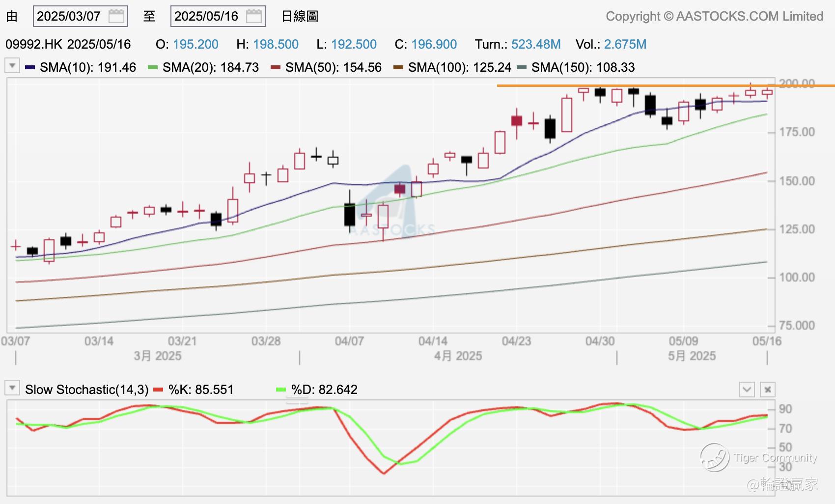Click the SMA(150): 108.33 label
Image resolution: width=835 pixels, height=504 pixels.
point(583,67)
